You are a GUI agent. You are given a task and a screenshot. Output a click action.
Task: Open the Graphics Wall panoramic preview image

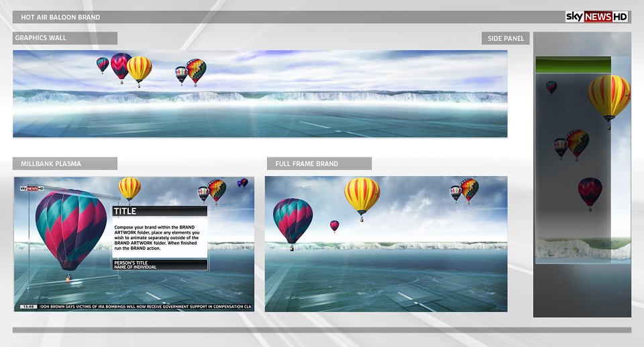point(260,94)
